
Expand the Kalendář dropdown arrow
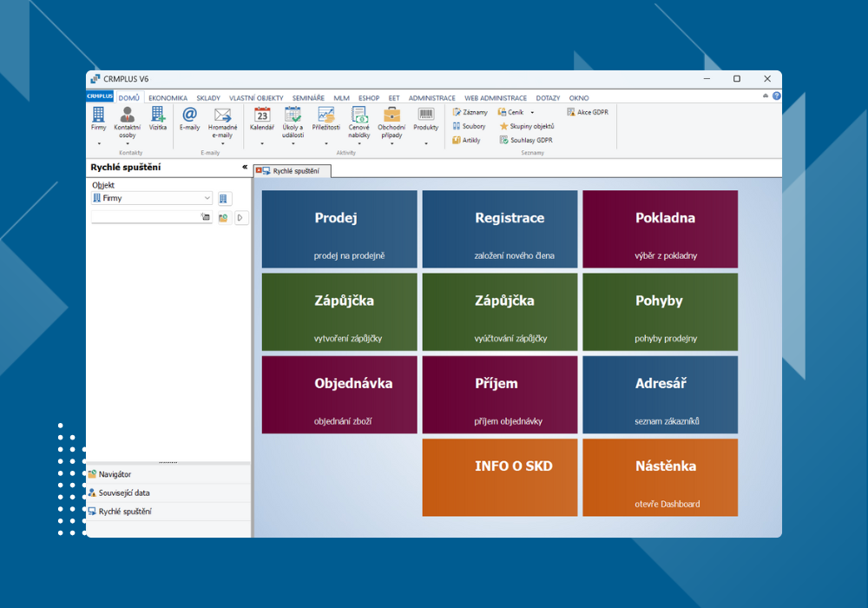(x=262, y=144)
